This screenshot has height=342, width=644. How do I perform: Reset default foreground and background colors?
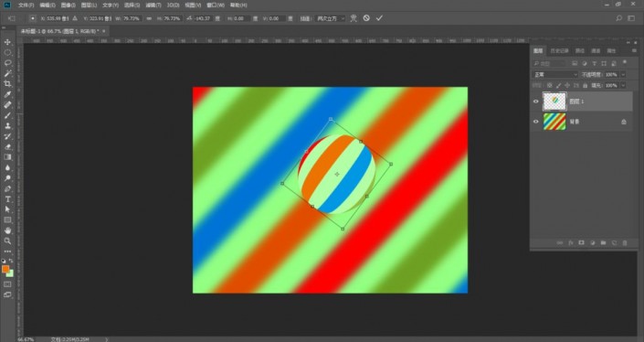pyautogui.click(x=4, y=261)
